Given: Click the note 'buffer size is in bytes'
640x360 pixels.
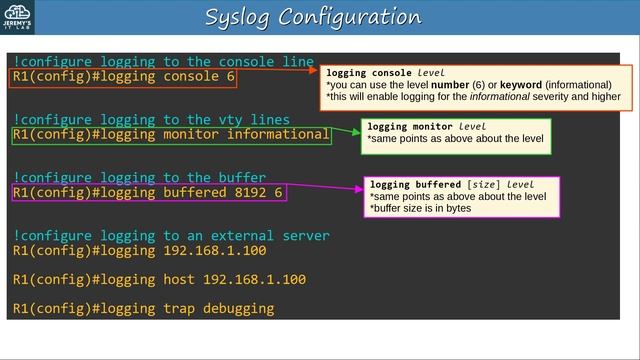Looking at the screenshot, I should pos(420,209).
